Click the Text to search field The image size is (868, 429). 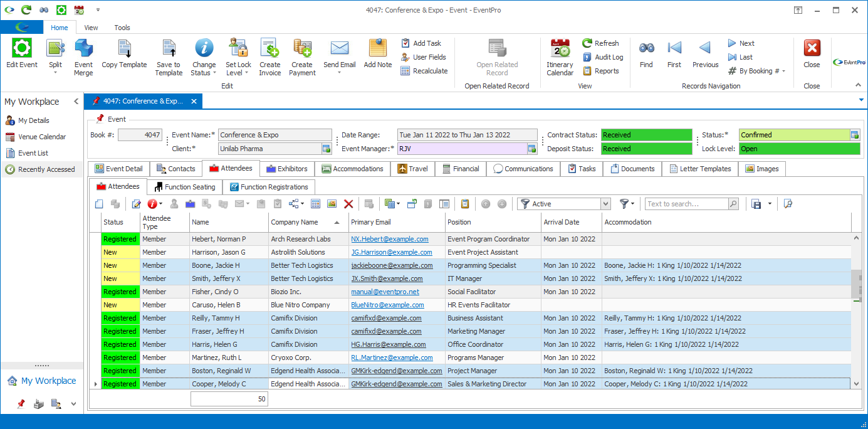(686, 204)
